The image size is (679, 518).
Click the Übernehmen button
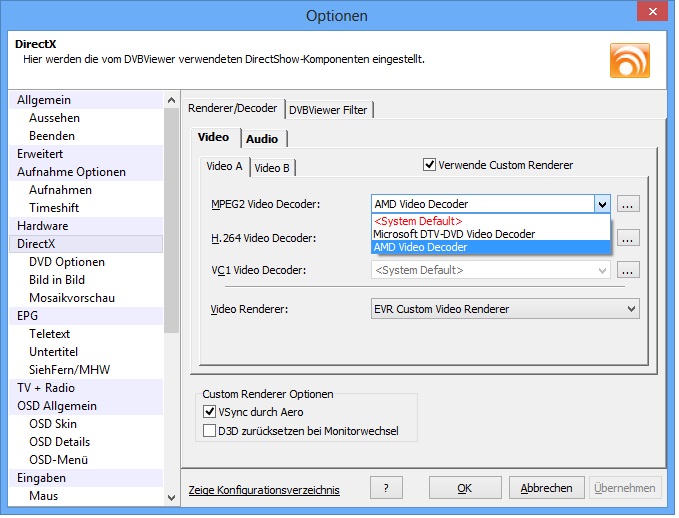(x=627, y=490)
